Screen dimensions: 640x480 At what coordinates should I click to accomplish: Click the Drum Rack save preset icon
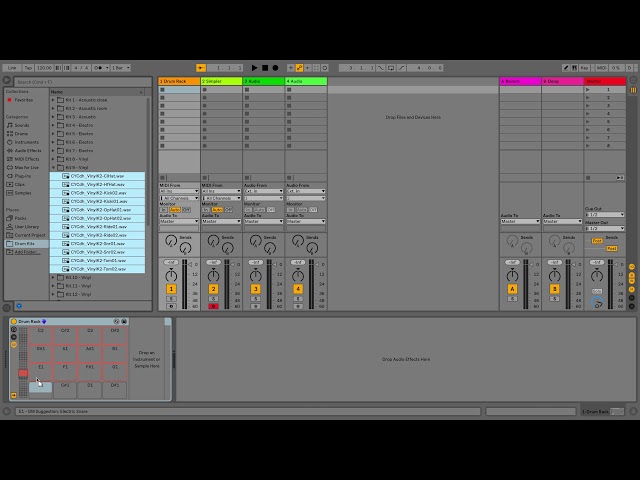pos(124,322)
